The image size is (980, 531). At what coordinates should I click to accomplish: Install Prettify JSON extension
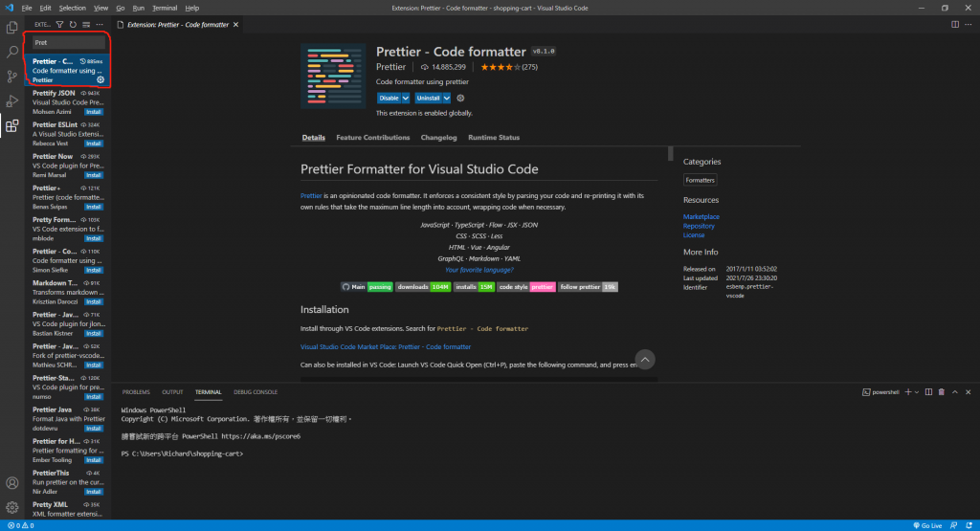pyautogui.click(x=94, y=112)
